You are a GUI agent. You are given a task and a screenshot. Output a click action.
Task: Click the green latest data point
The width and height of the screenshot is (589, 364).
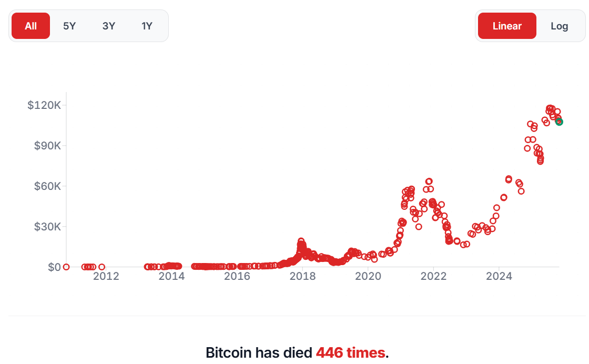pos(559,122)
